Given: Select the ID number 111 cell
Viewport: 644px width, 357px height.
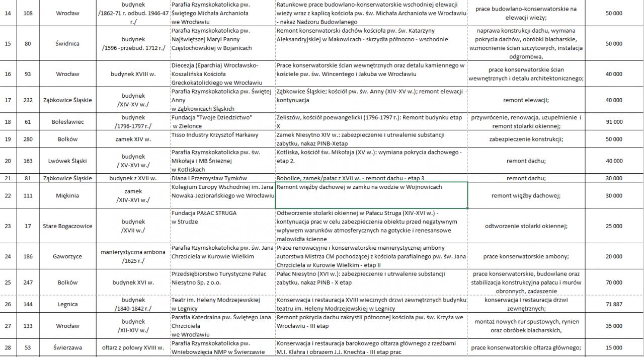Looking at the screenshot, I should coord(28,195).
